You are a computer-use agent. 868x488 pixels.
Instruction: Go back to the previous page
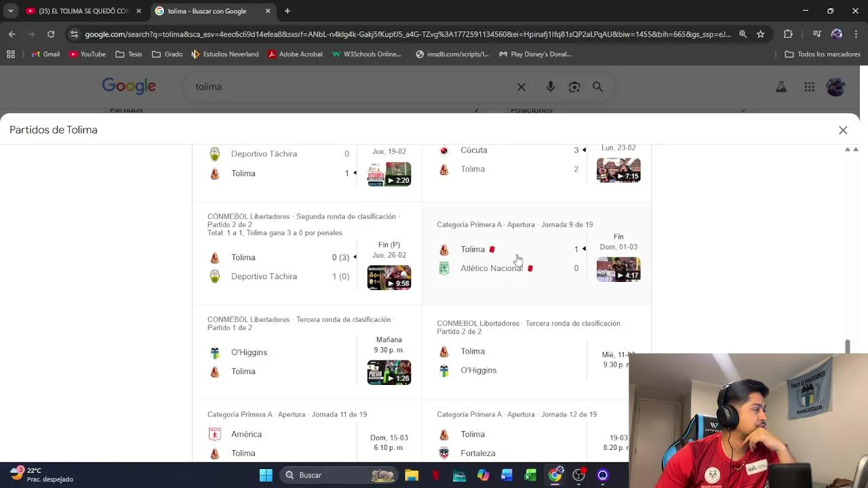pos(12,34)
